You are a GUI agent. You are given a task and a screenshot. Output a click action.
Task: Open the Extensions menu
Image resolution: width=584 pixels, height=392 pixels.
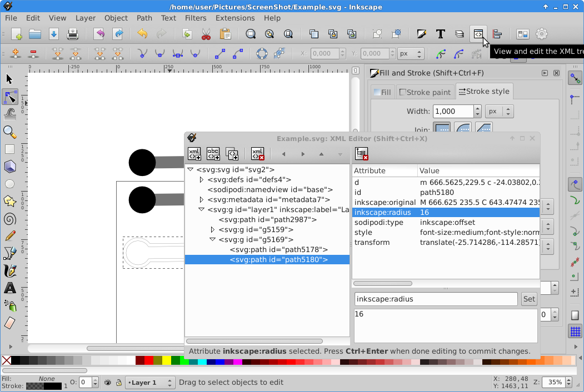235,18
